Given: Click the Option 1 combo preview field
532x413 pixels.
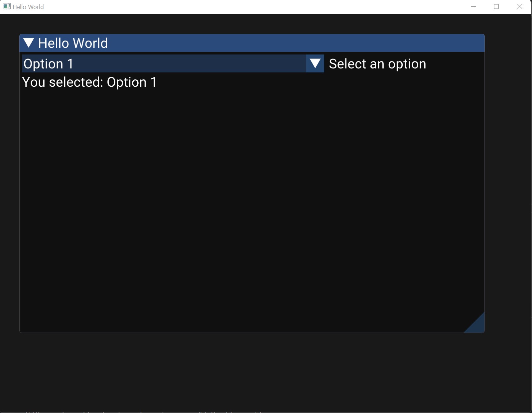Looking at the screenshot, I should click(x=164, y=63).
